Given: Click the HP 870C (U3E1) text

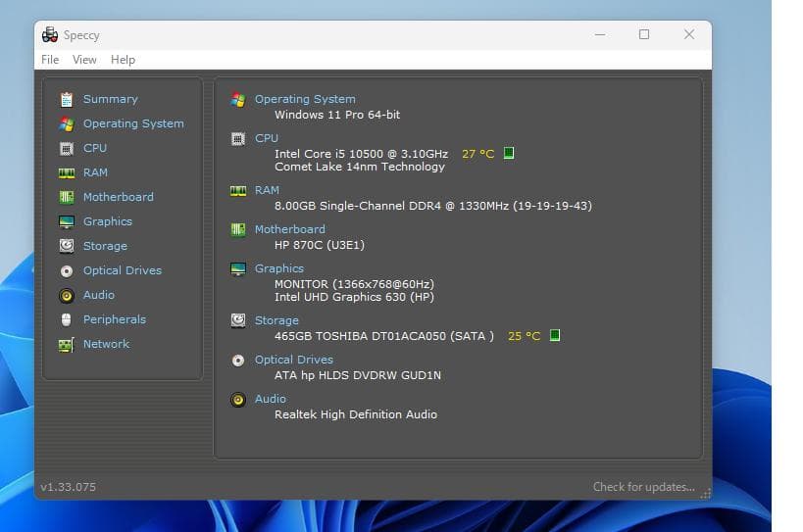Looking at the screenshot, I should [x=320, y=245].
